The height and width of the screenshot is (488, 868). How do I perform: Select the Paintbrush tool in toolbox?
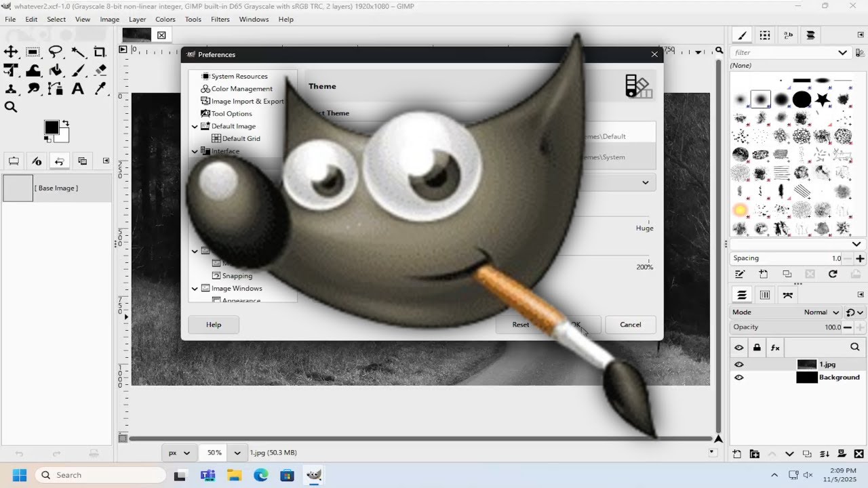tap(78, 70)
